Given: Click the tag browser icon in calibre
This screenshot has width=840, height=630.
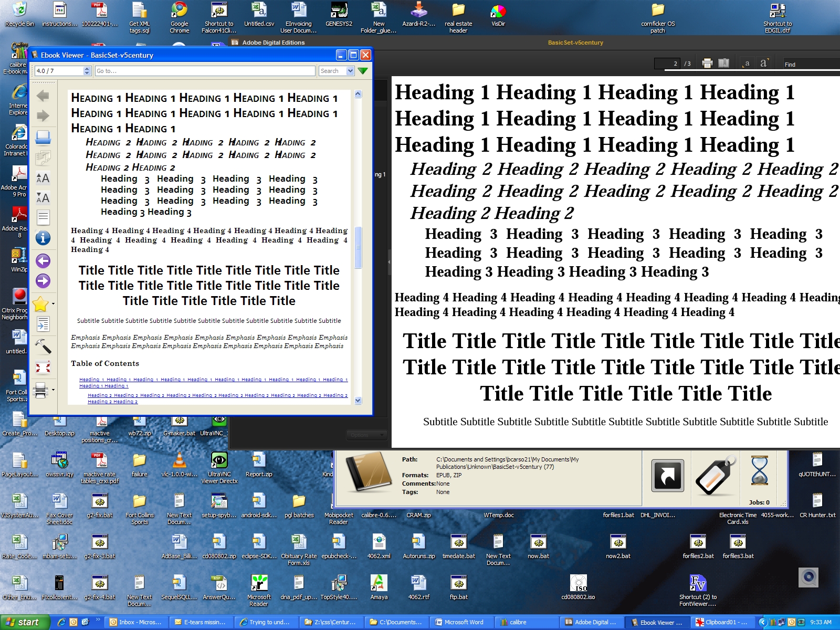Looking at the screenshot, I should (716, 475).
